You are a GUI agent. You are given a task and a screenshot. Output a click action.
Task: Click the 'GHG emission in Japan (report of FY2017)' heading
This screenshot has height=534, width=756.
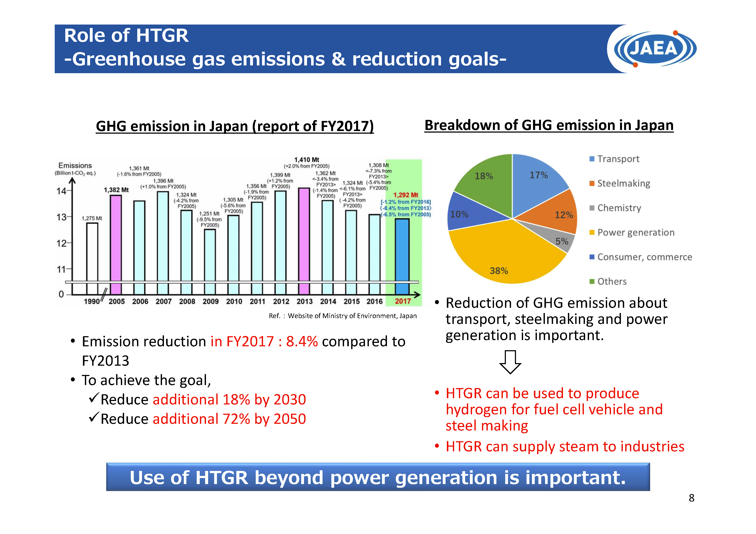pyautogui.click(x=235, y=126)
